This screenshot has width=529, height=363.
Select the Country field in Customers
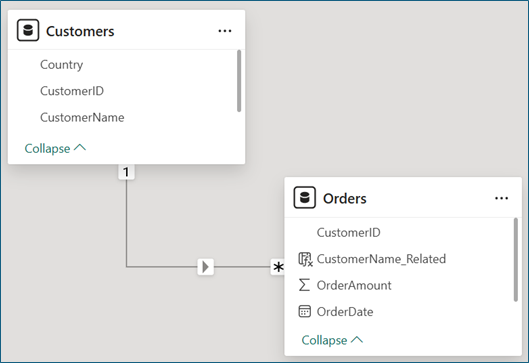pos(61,64)
